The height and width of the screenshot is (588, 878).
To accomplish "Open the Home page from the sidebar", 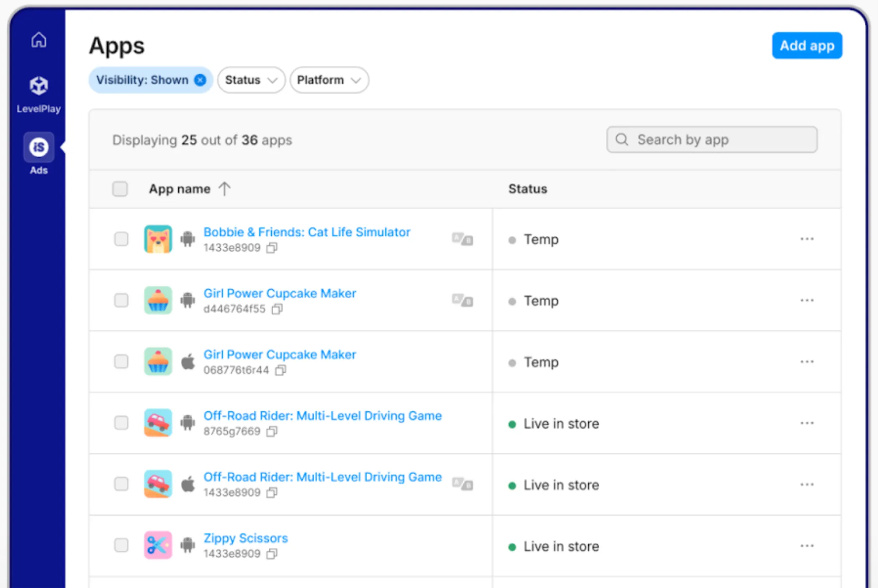I will [x=38, y=39].
